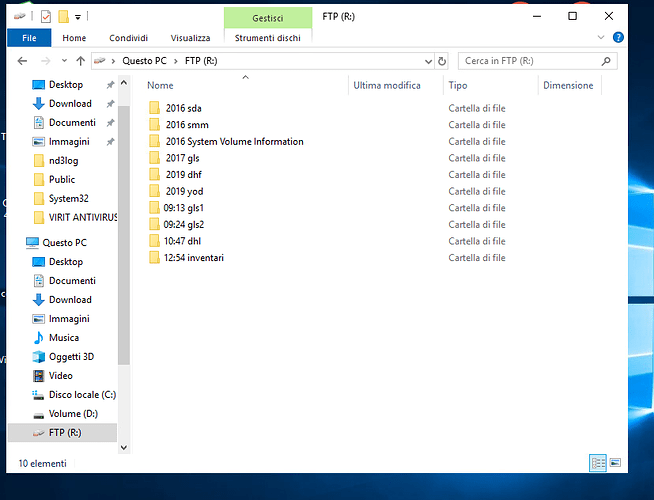
Task: Select the 2019 yod folder icon
Action: pos(154,191)
